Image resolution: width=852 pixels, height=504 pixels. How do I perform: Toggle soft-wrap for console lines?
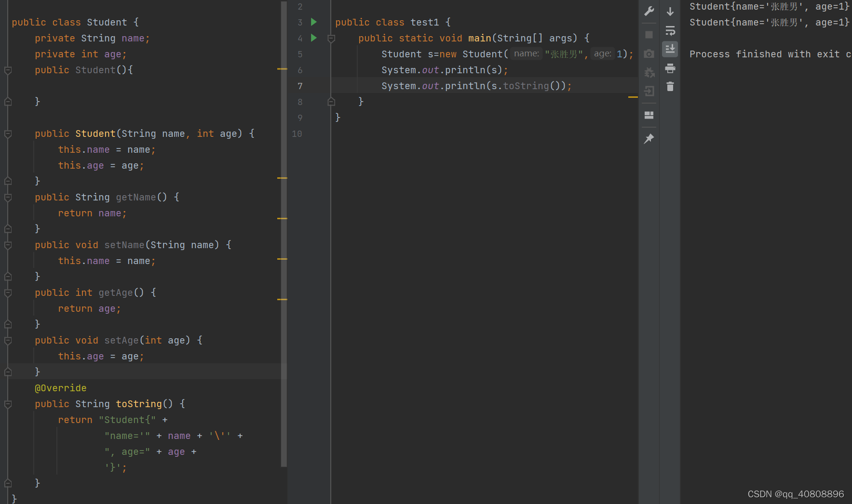670,30
